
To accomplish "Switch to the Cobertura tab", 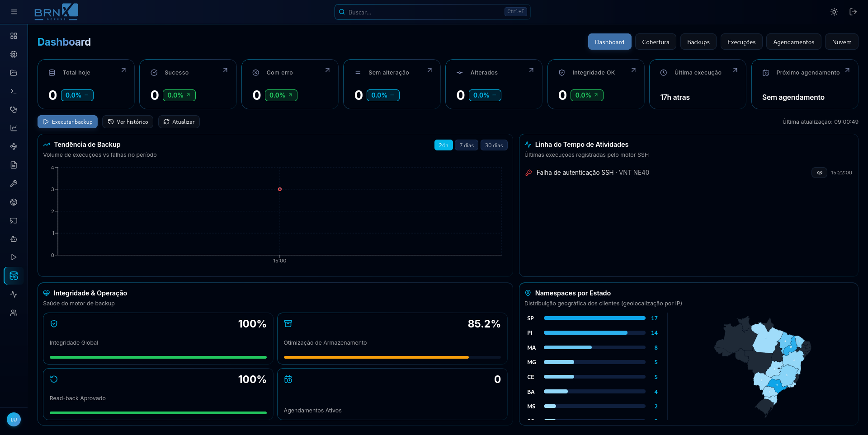I will point(656,42).
